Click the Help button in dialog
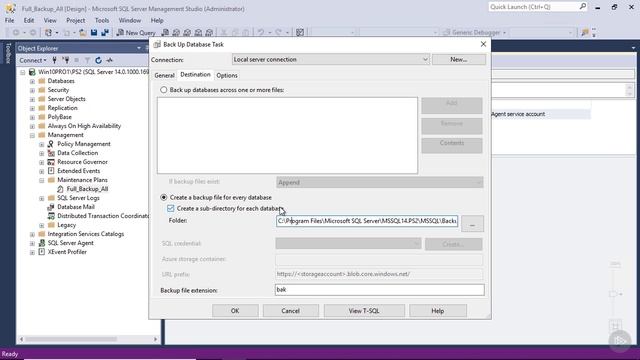 [x=438, y=311]
